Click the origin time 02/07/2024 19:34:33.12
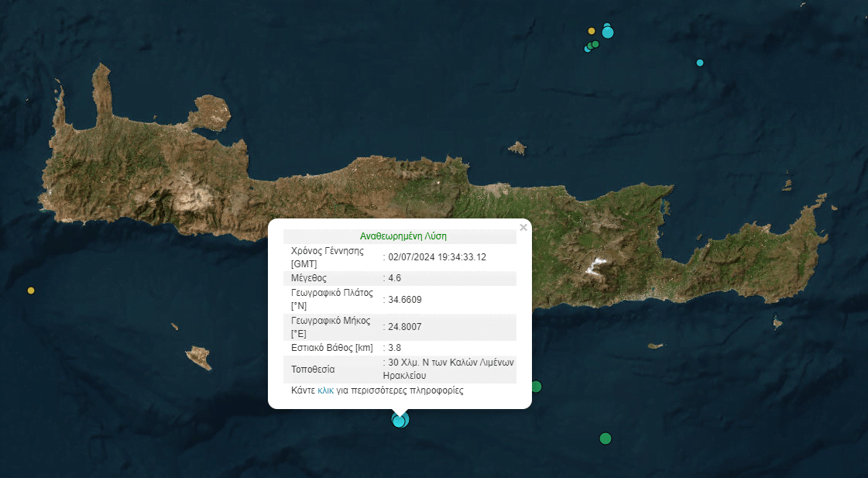 437,257
